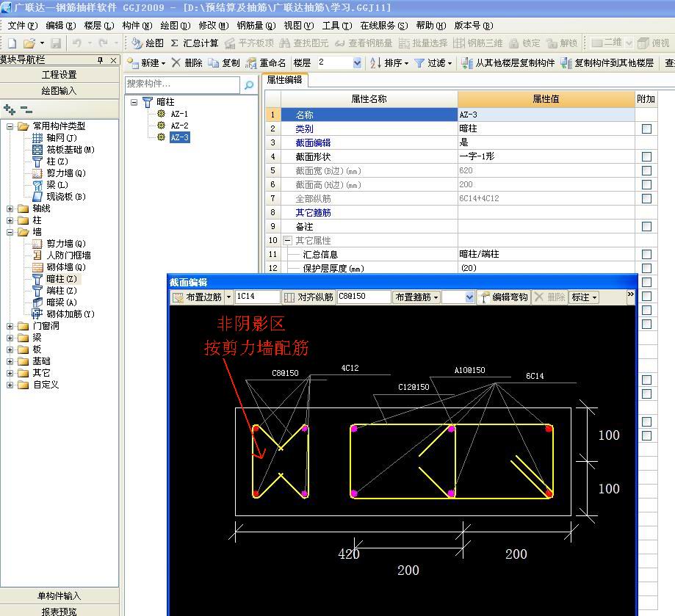Click the 工程设置 navigation button
This screenshot has width=675, height=616.
coord(59,75)
